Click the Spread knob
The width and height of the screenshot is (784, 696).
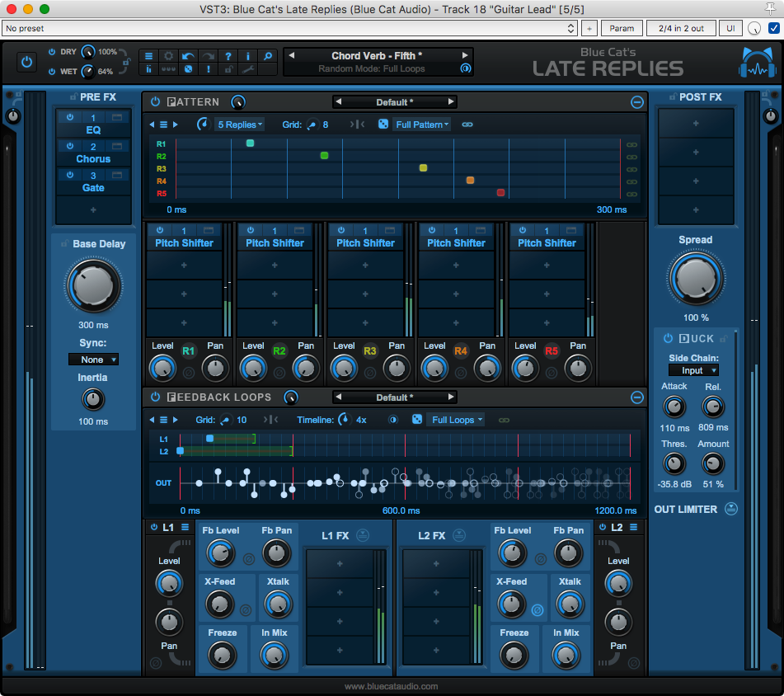coord(695,279)
